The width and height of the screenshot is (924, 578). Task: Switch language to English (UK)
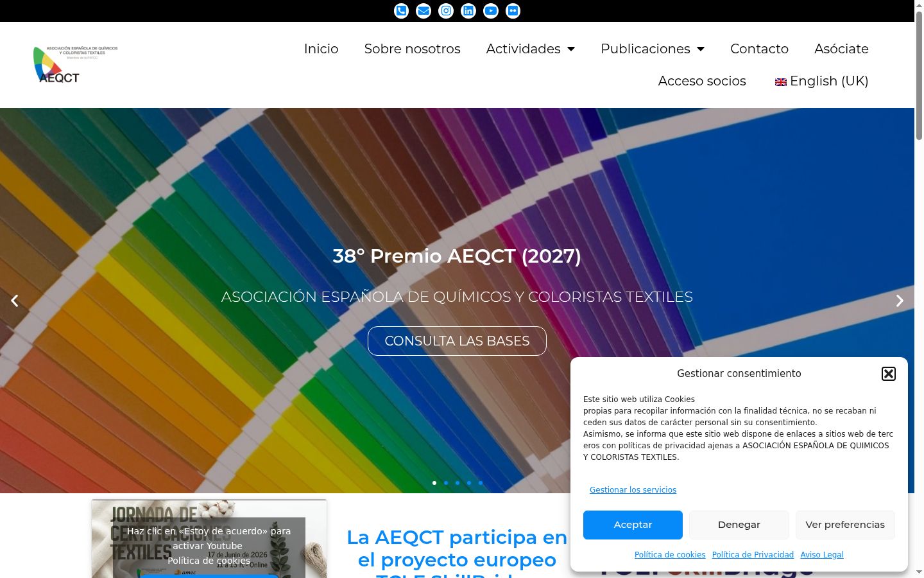click(822, 81)
